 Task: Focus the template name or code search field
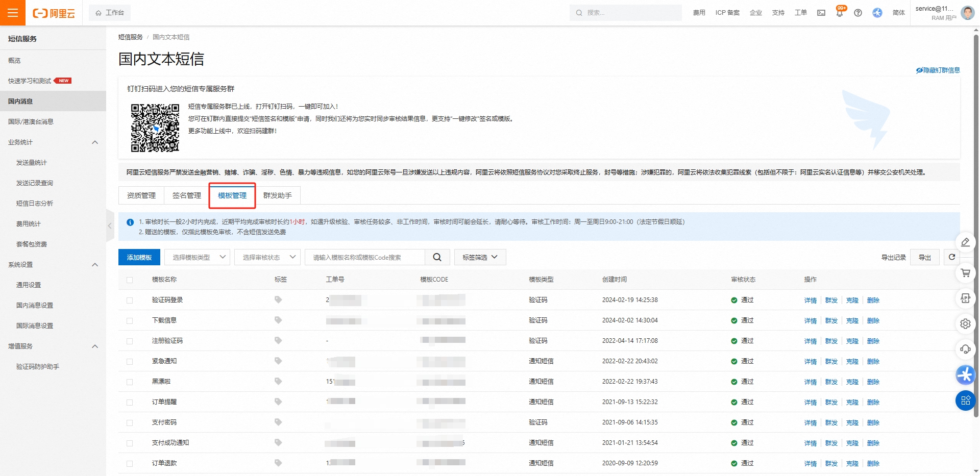(x=365, y=257)
